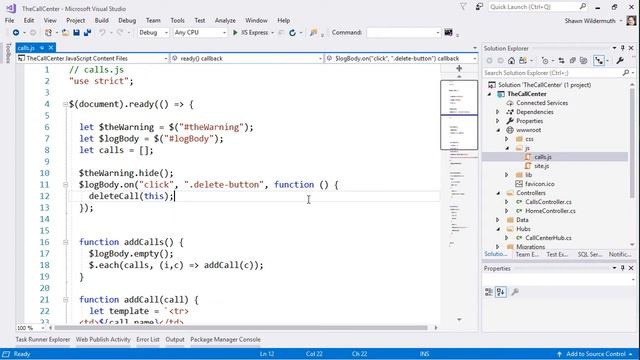Click the Collapse All icon in Solution Explorer
The width and height of the screenshot is (640, 360).
coord(573,60)
